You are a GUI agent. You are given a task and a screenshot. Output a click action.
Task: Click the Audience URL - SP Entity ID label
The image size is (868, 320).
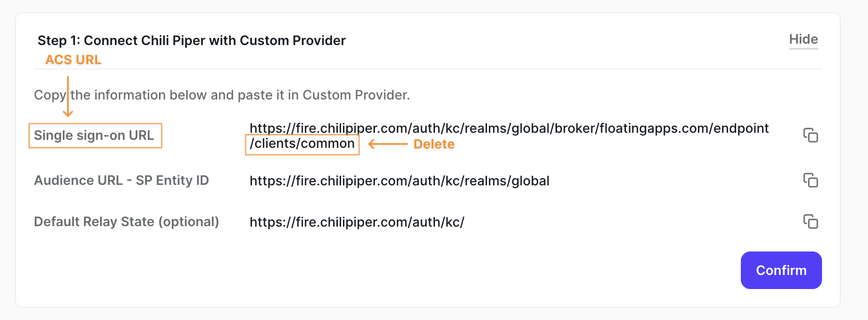click(122, 180)
